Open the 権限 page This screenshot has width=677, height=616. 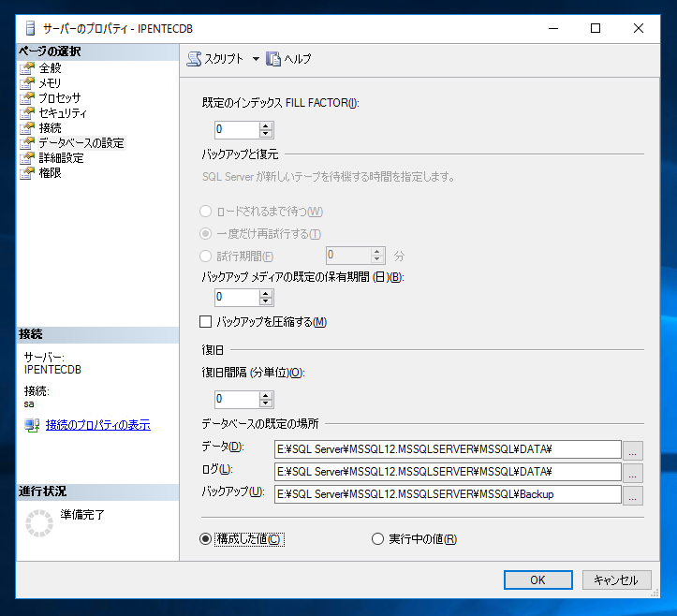[50, 172]
